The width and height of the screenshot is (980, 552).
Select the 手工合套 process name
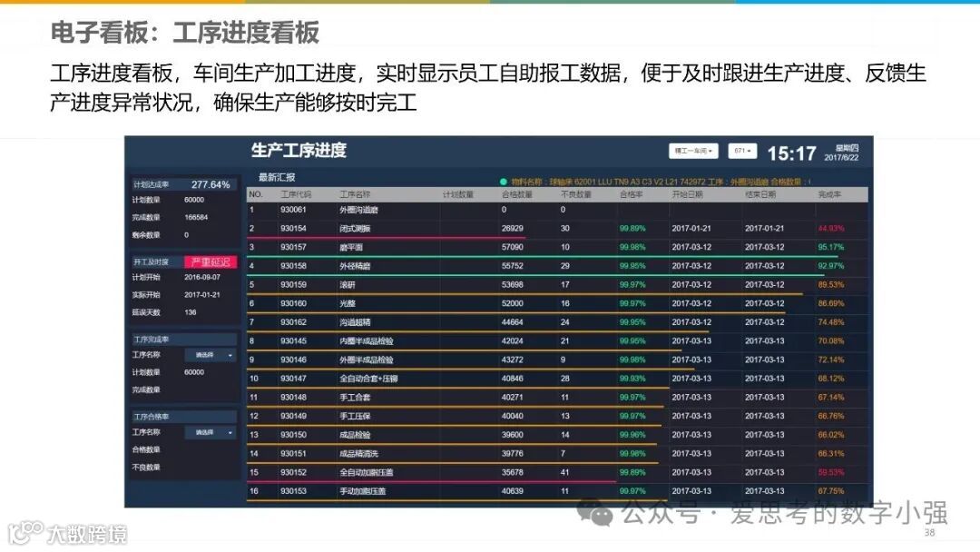[x=355, y=398]
